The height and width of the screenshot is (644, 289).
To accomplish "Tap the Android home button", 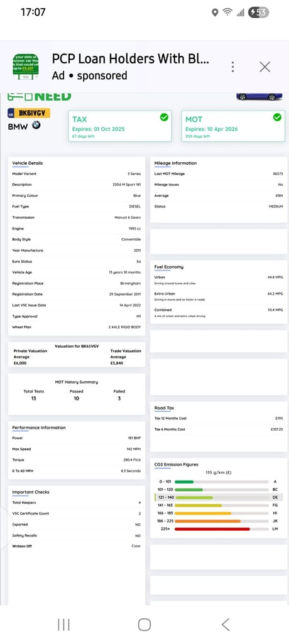I will tap(144, 625).
